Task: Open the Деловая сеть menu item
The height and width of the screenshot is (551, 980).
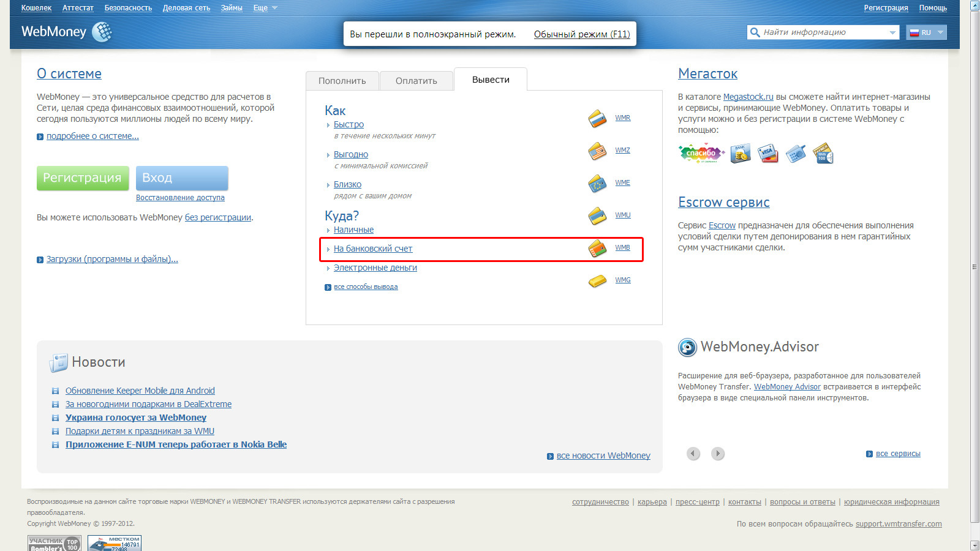Action: [x=186, y=8]
